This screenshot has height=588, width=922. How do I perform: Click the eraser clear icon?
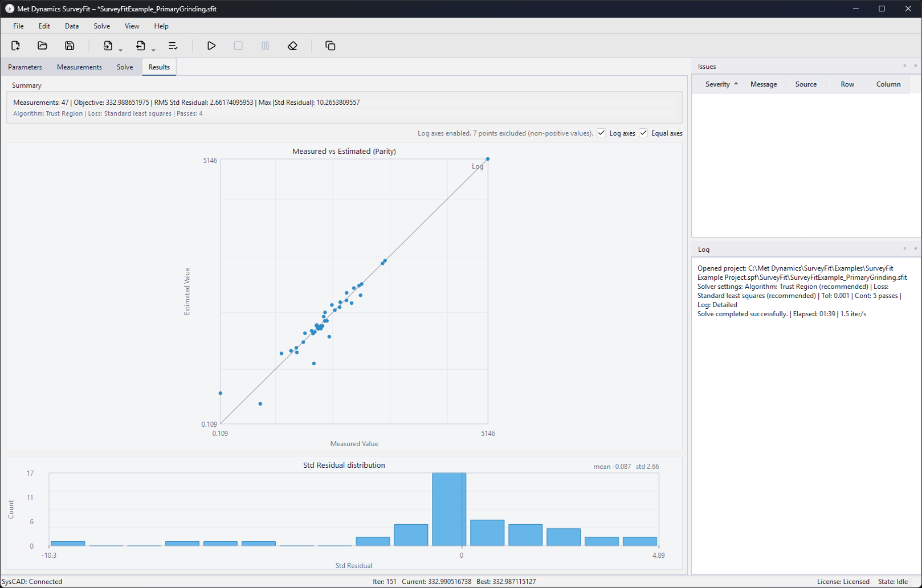click(x=292, y=46)
